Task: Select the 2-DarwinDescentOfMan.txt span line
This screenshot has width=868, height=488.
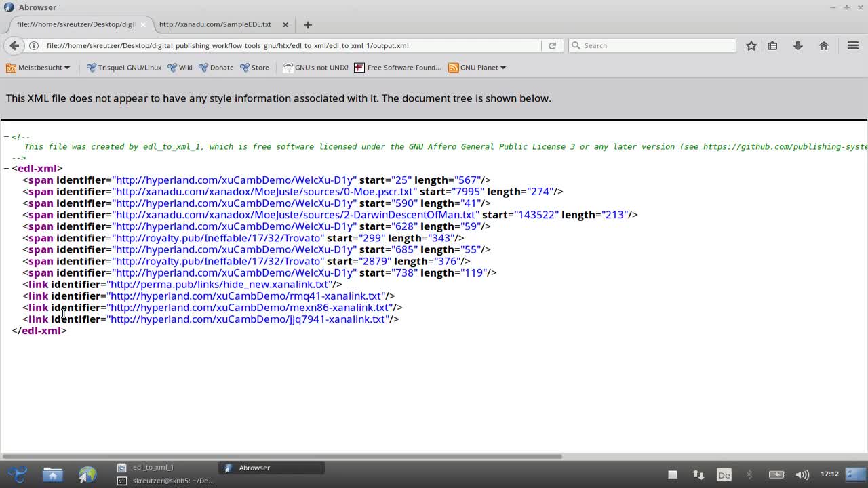Action: tap(330, 214)
